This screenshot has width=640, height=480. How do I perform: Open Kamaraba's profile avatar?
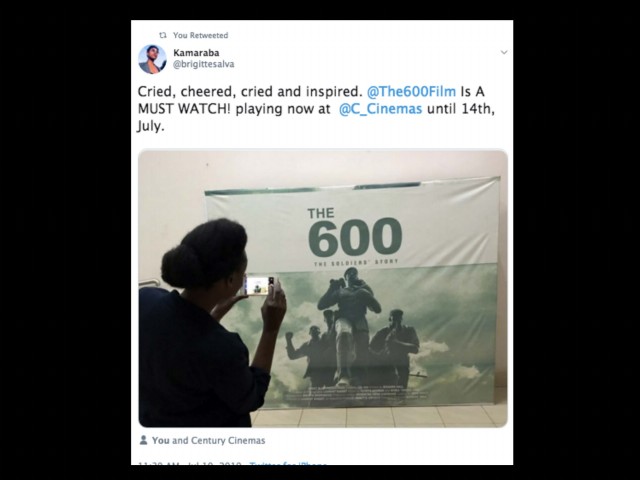pyautogui.click(x=152, y=59)
